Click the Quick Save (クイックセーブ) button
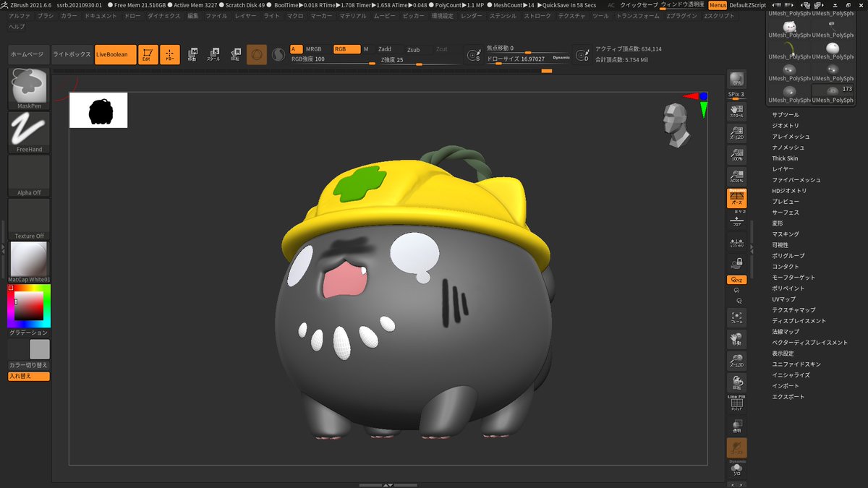This screenshot has height=488, width=868. pos(639,5)
